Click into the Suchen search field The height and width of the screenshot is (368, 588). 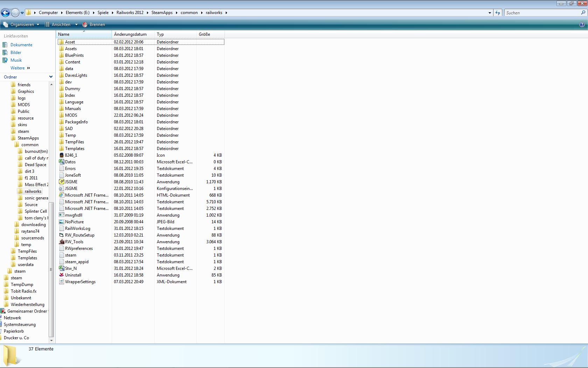coord(542,13)
